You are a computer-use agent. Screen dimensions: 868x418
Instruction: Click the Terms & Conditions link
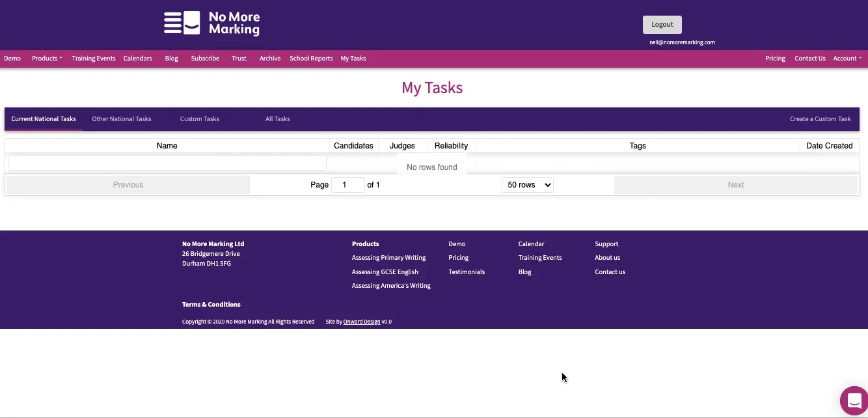[x=211, y=305]
